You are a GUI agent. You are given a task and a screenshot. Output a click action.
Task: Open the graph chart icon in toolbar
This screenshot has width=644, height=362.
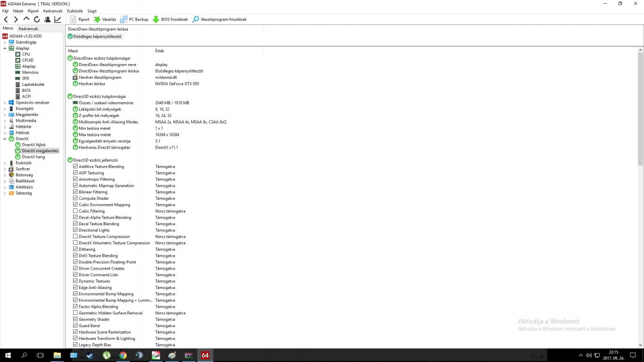point(58,19)
